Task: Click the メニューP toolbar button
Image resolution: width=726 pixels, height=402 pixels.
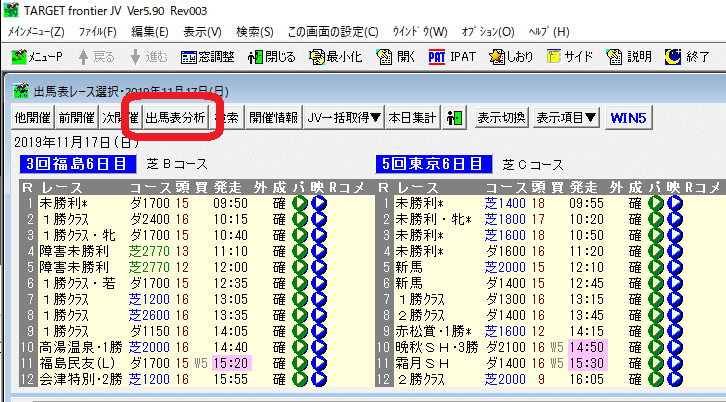Action: pos(37,57)
